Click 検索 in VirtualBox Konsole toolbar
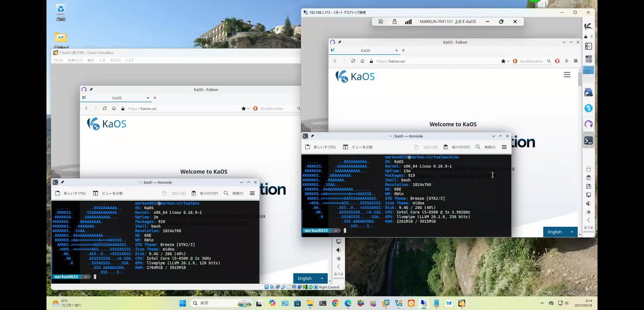 233,193
